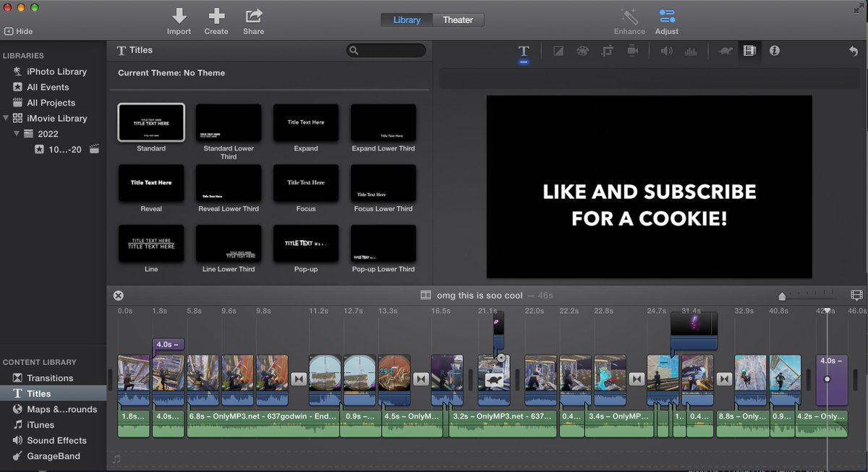The width and height of the screenshot is (868, 472).
Task: Select the Expand Lower Third title
Action: point(383,122)
